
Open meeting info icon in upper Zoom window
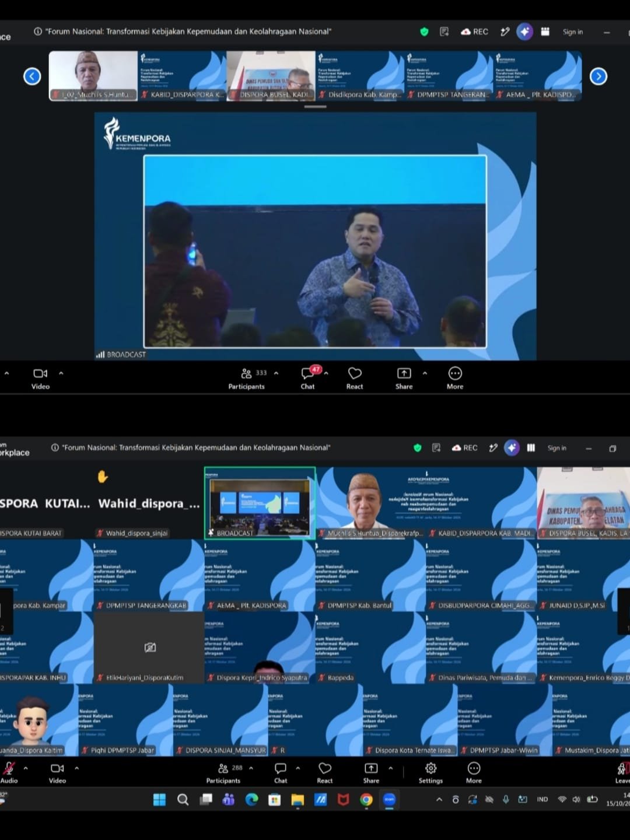coord(38,32)
